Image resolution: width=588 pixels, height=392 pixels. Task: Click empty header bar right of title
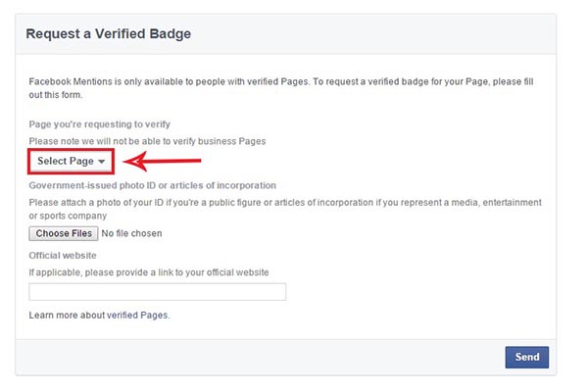point(373,34)
